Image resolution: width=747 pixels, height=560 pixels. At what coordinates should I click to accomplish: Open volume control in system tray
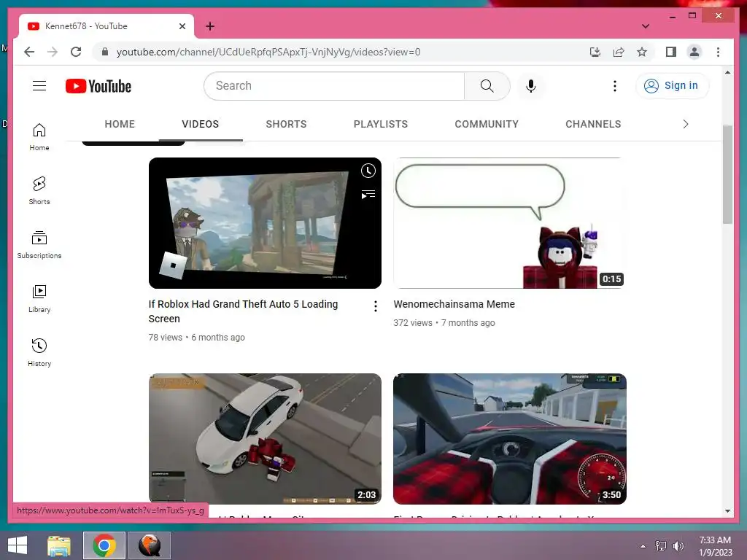click(x=678, y=546)
